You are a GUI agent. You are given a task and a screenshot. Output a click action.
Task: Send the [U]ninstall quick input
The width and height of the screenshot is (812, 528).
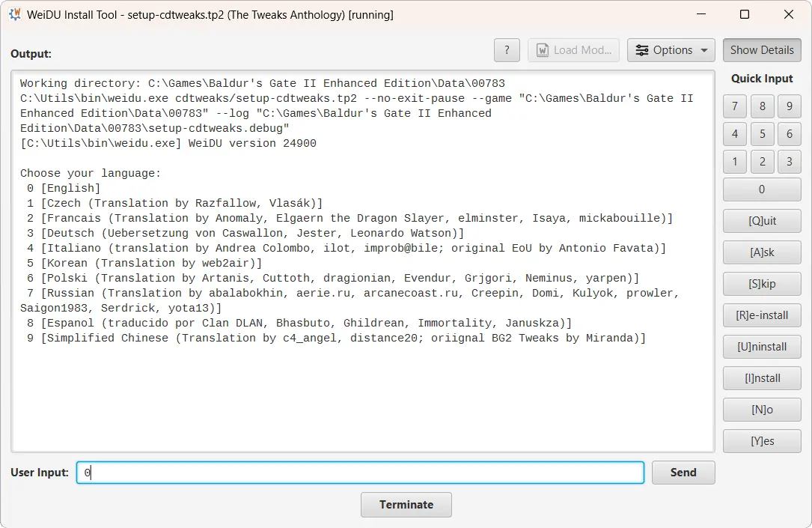point(762,347)
